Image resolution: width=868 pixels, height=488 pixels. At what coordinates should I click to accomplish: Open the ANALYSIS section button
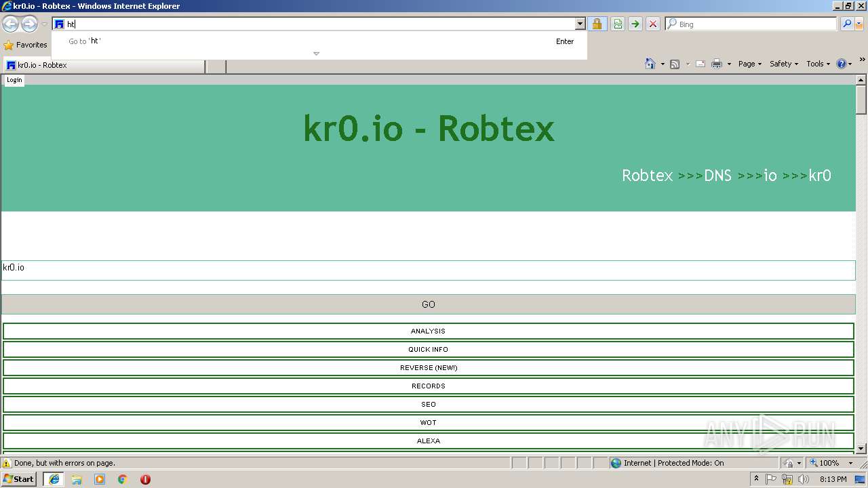[x=429, y=331]
